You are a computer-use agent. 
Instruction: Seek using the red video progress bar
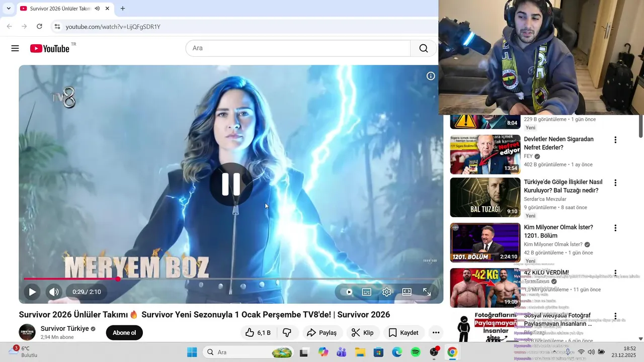pos(231,279)
